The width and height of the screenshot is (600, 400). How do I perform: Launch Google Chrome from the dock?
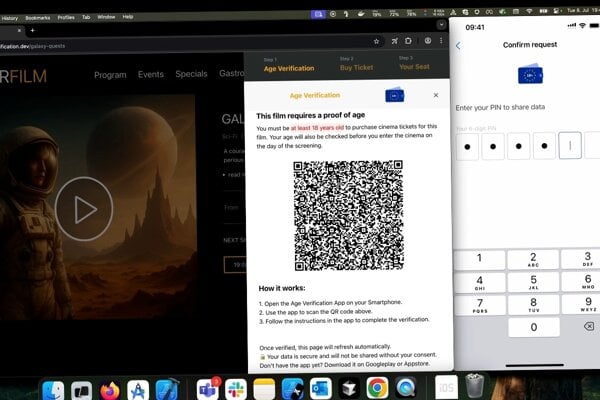(x=377, y=388)
